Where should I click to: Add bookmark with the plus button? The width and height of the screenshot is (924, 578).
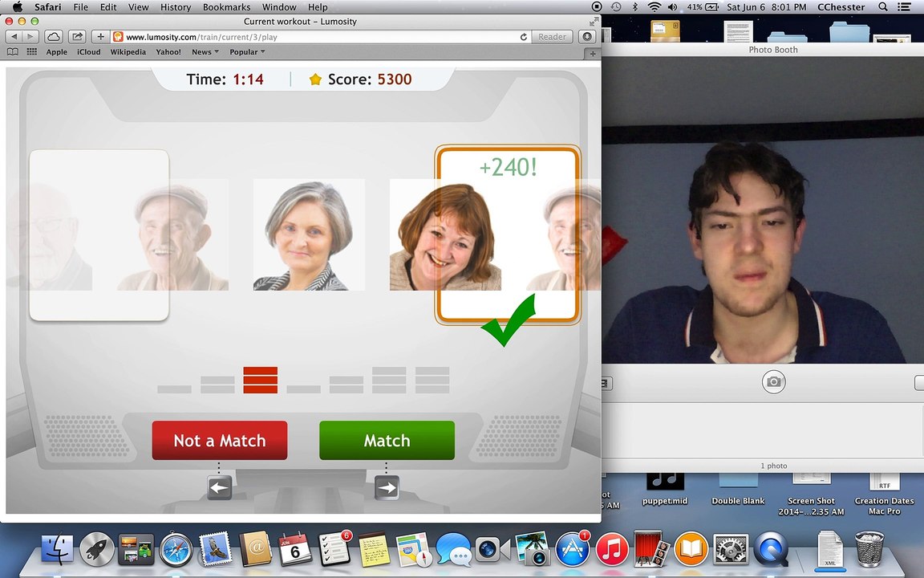(x=101, y=37)
